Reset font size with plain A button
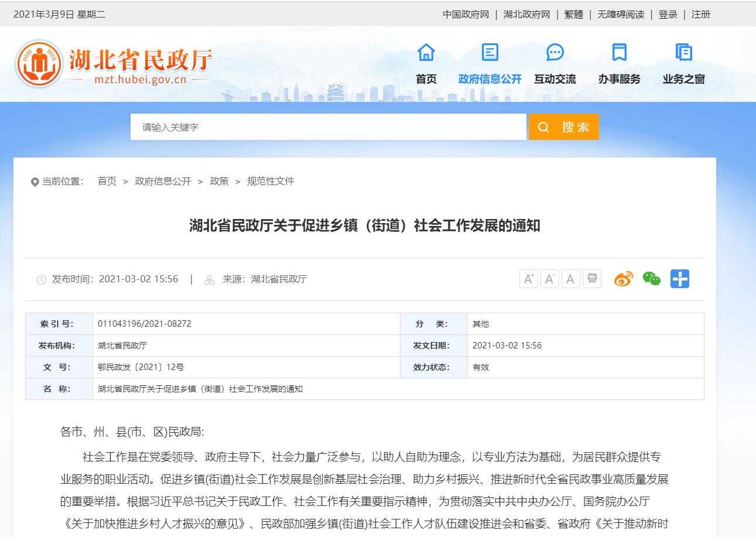The width and height of the screenshot is (756, 537). pyautogui.click(x=570, y=279)
